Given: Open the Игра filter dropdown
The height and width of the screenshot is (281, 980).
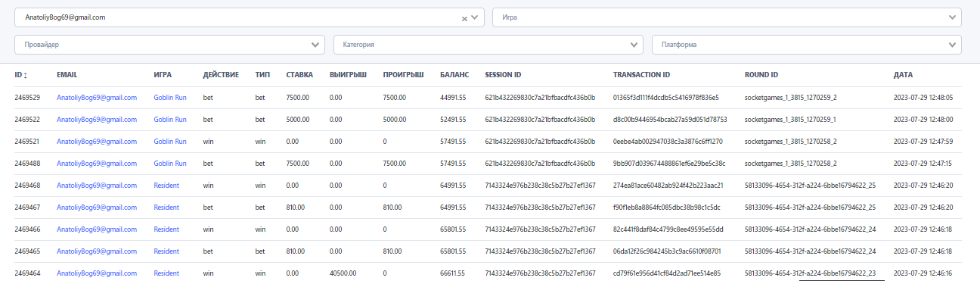Looking at the screenshot, I should pyautogui.click(x=727, y=17).
